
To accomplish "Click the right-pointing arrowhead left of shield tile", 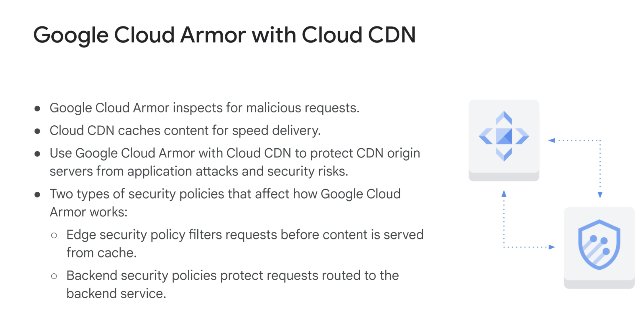I will tap(552, 247).
